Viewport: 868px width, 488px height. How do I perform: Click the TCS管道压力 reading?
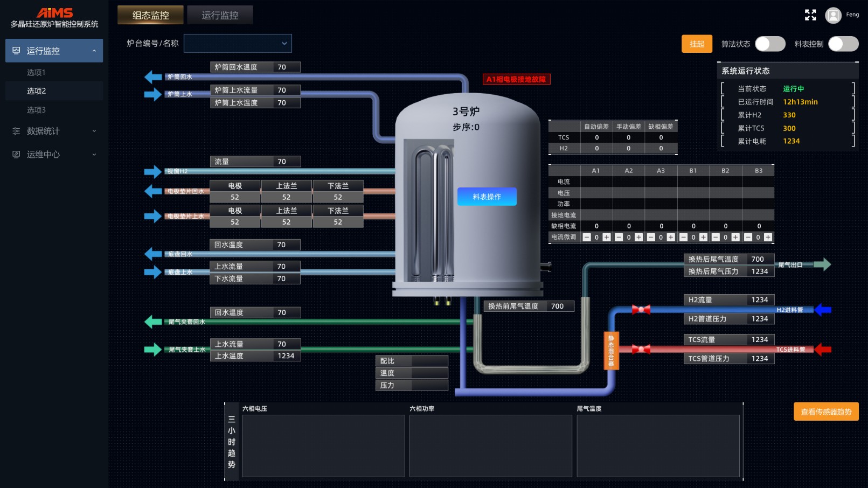[x=729, y=358]
